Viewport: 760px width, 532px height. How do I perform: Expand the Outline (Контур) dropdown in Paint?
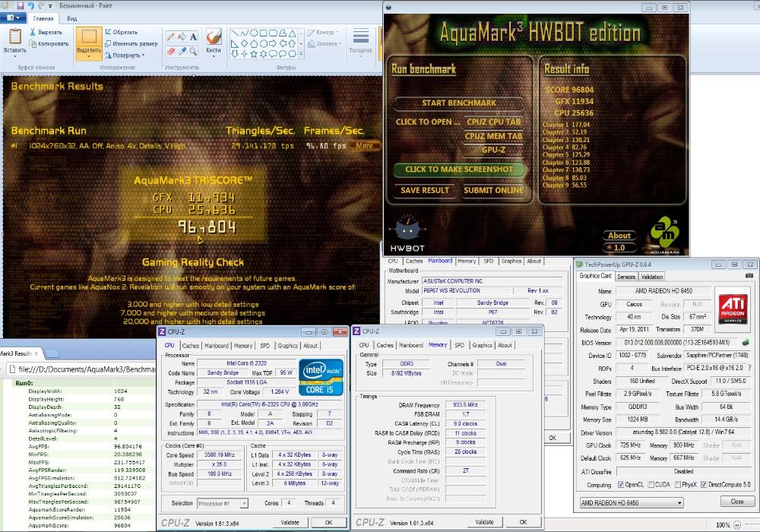point(337,33)
